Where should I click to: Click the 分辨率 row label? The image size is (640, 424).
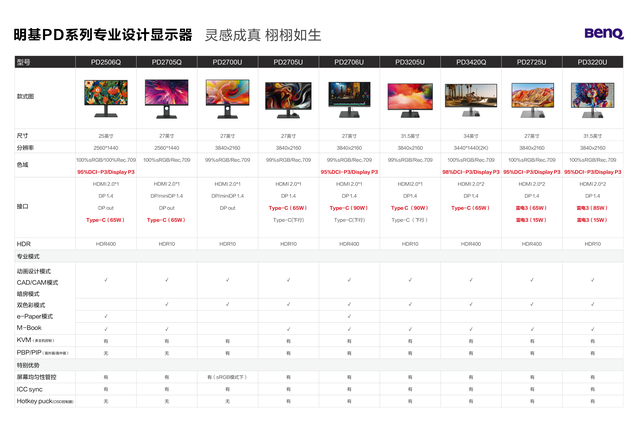[25, 147]
